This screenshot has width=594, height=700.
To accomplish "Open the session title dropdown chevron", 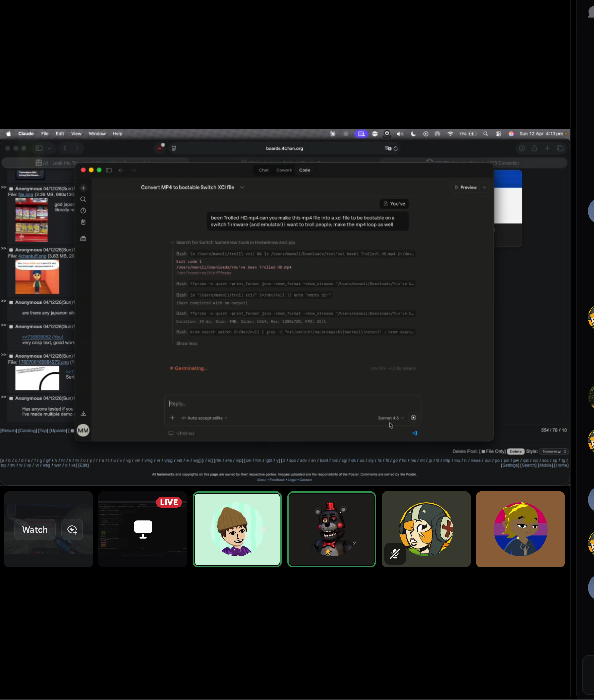I will point(242,187).
